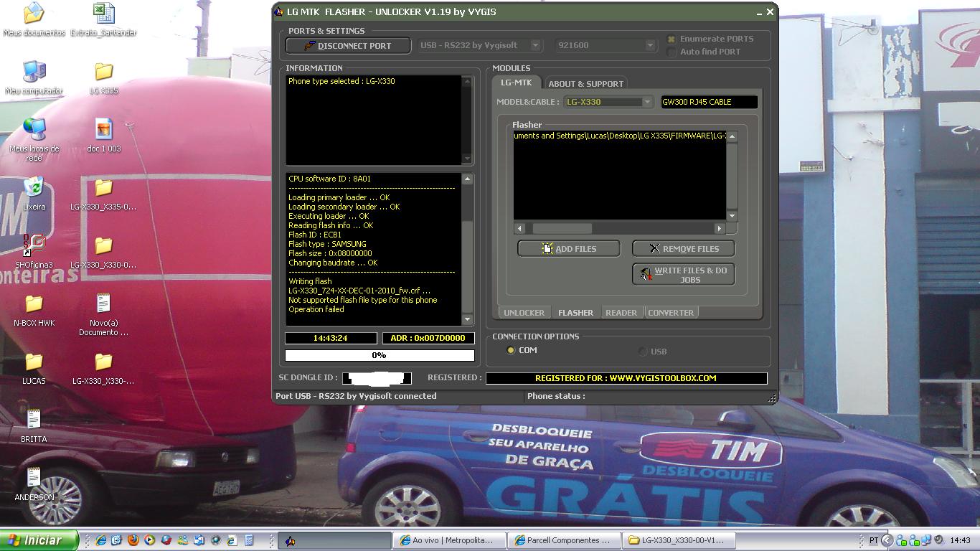Open Novo(a) Documento text file
The width and height of the screenshot is (980, 551).
[x=104, y=314]
